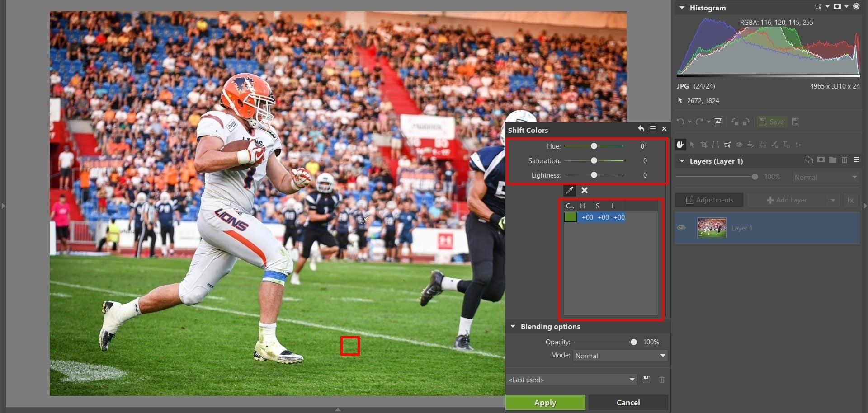Select the Layer 1 thumbnail
Screen dimensions: 868x413
click(x=712, y=228)
